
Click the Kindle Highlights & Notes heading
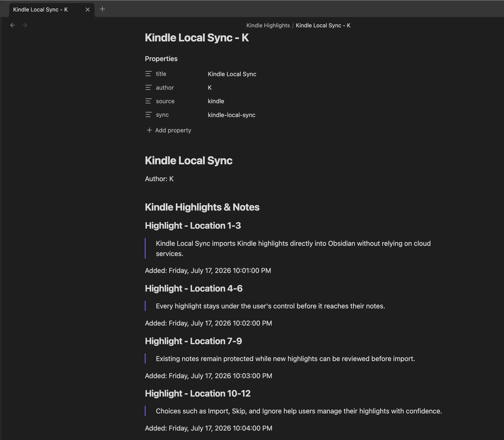click(x=202, y=207)
